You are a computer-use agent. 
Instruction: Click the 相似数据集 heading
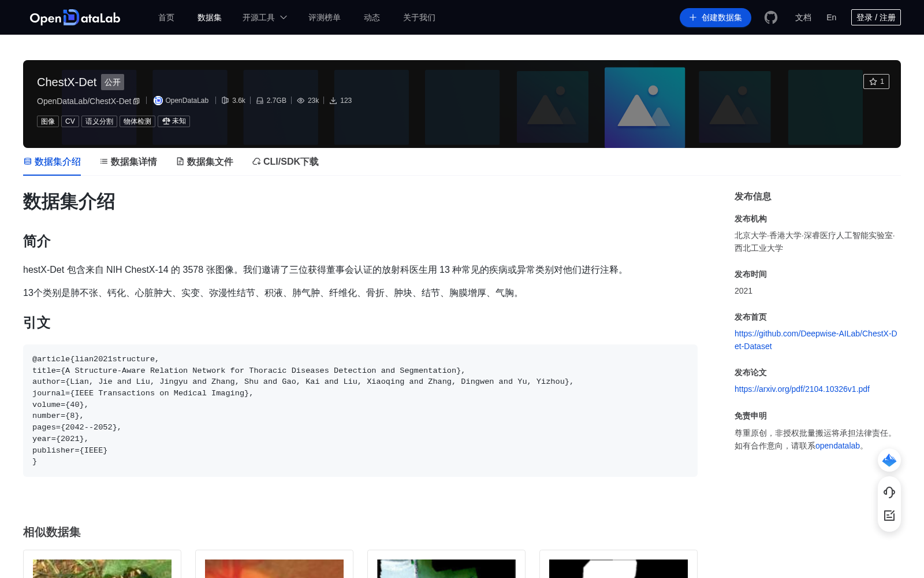51,532
